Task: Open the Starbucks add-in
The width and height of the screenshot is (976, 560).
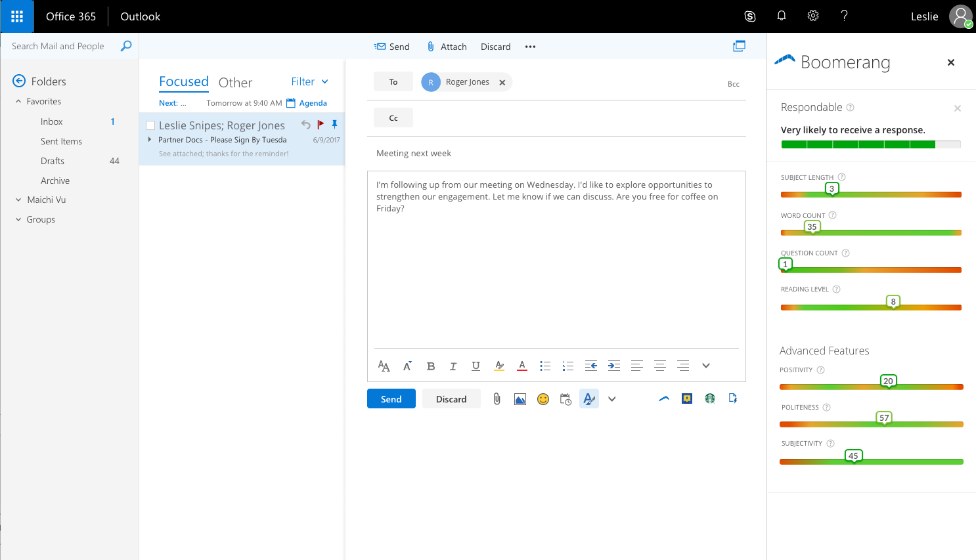Action: 710,398
